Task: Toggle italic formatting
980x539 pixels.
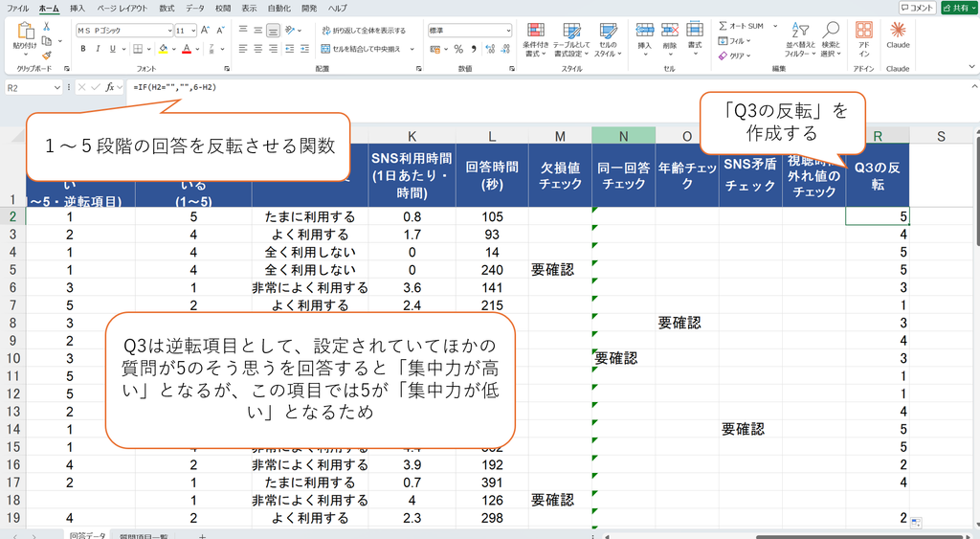Action: [98, 49]
